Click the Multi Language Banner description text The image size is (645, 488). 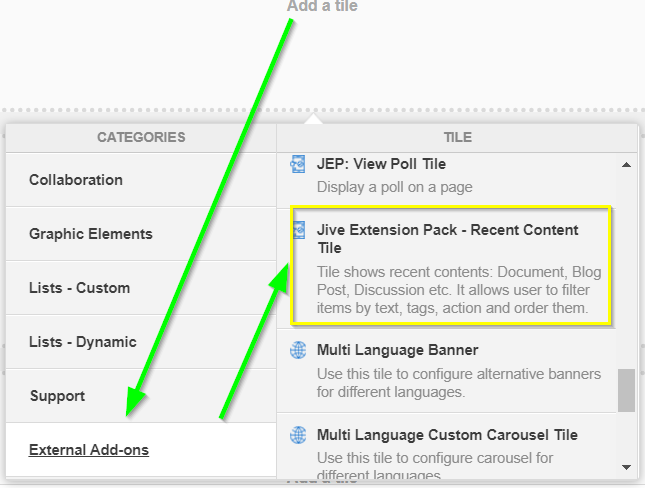click(459, 383)
